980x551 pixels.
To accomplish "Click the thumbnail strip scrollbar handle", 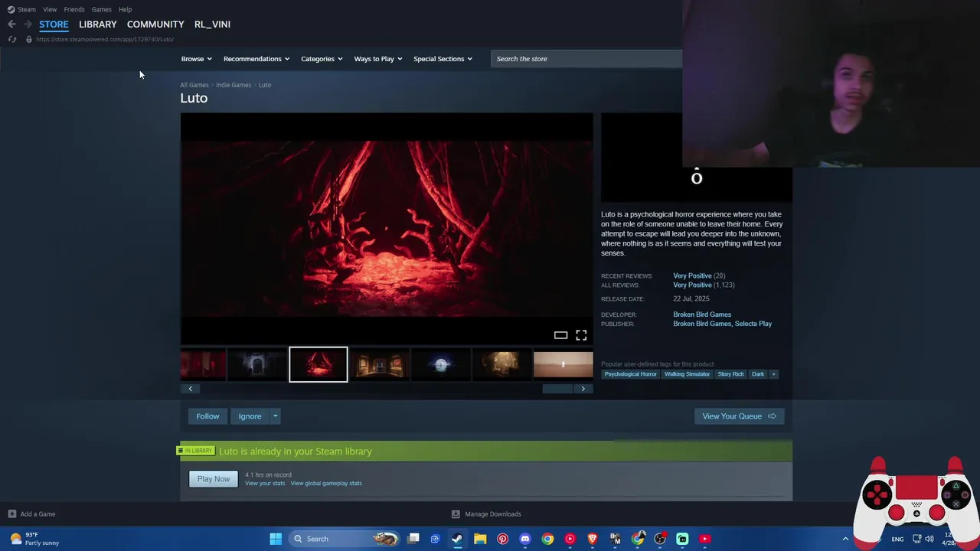I will [557, 389].
